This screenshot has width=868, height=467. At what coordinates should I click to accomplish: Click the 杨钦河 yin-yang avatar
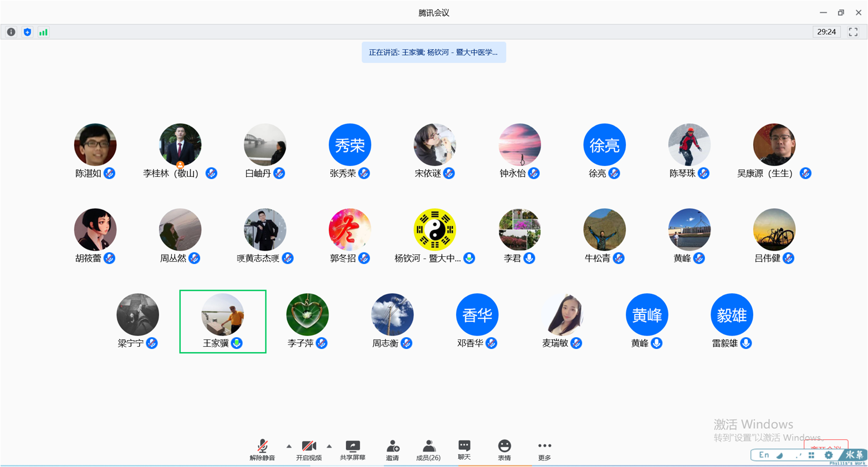435,230
